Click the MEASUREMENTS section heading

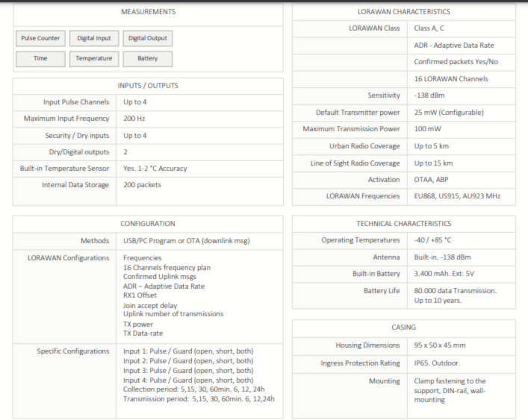point(148,12)
